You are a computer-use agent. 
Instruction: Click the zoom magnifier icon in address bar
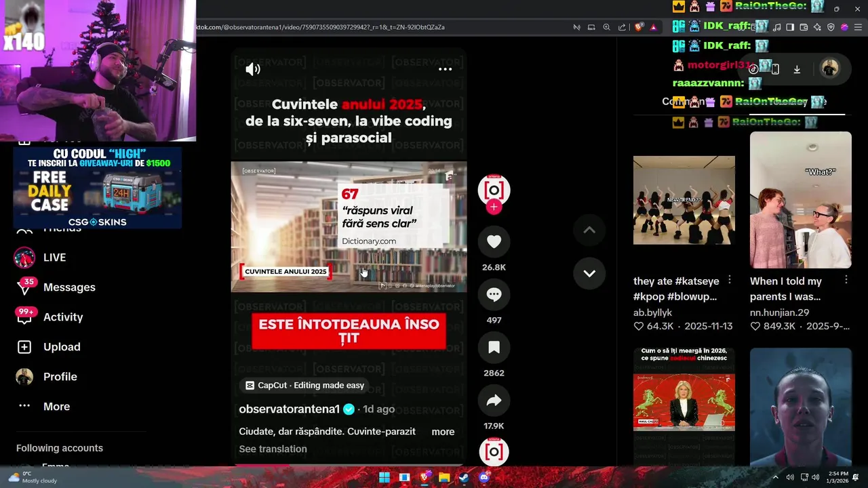pos(606,27)
